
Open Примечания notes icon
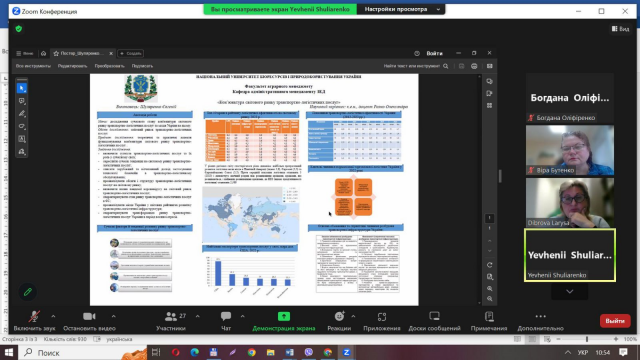pyautogui.click(x=489, y=316)
